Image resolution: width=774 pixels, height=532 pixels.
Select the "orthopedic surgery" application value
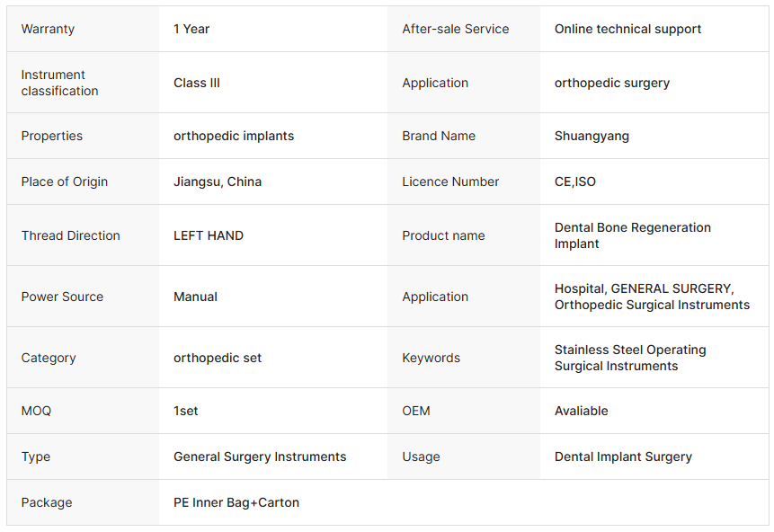click(611, 83)
